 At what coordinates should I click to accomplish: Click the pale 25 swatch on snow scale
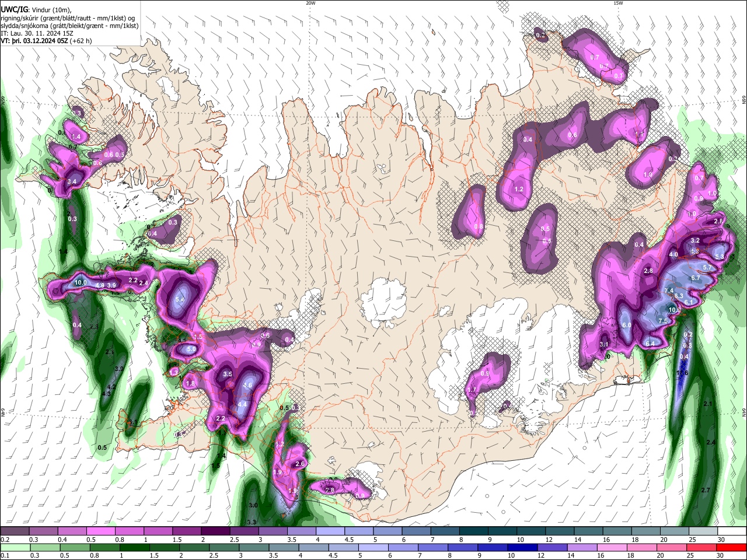pos(703,531)
